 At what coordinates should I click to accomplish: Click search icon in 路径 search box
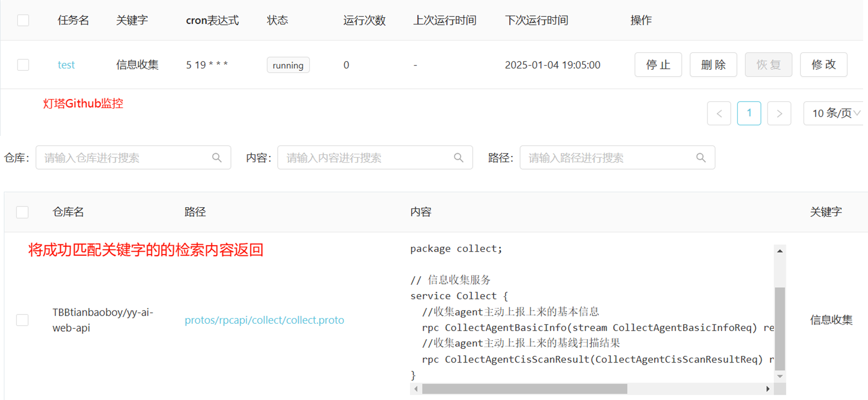coord(701,158)
